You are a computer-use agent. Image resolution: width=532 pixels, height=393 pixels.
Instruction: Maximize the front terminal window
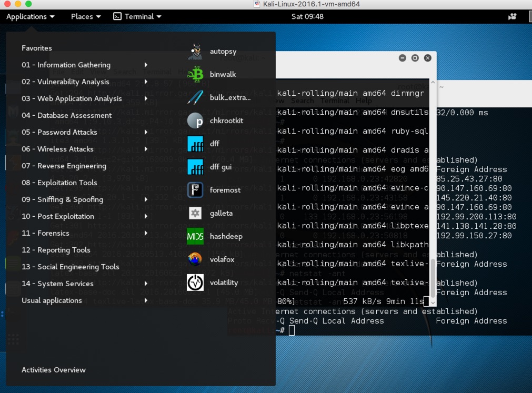(x=415, y=58)
